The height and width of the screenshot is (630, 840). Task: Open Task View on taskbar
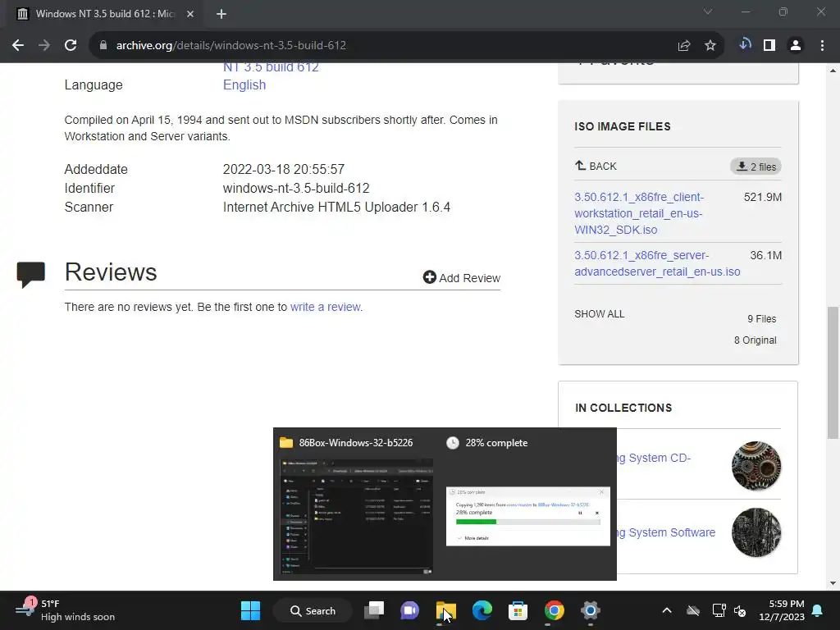coord(374,610)
